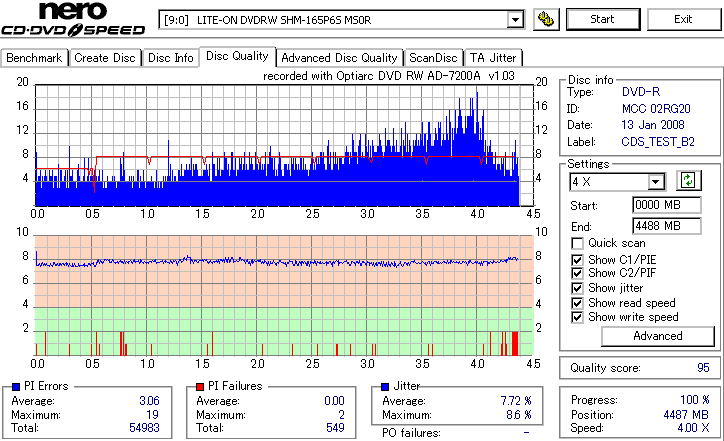724x441 pixels.
Task: Go to the Disc Info tab
Action: 170,58
